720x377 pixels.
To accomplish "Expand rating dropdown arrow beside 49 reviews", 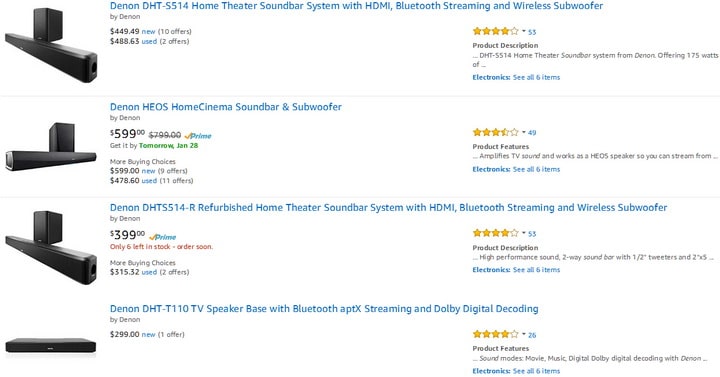I will pos(523,132).
